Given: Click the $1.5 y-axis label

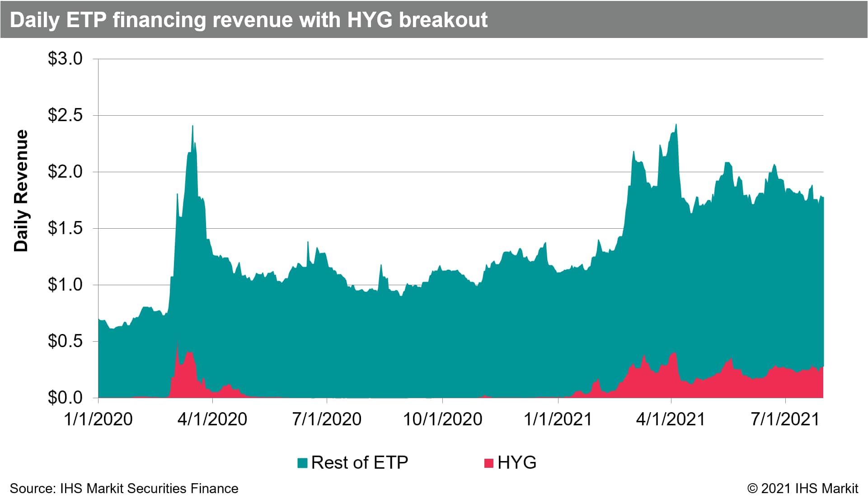Looking at the screenshot, I should pos(65,228).
